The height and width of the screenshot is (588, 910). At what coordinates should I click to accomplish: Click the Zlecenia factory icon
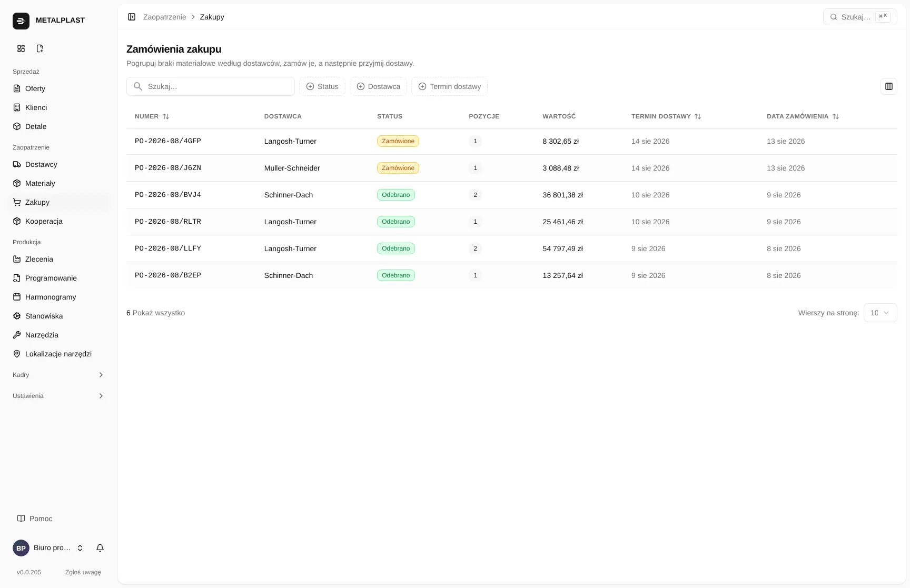[x=17, y=259]
